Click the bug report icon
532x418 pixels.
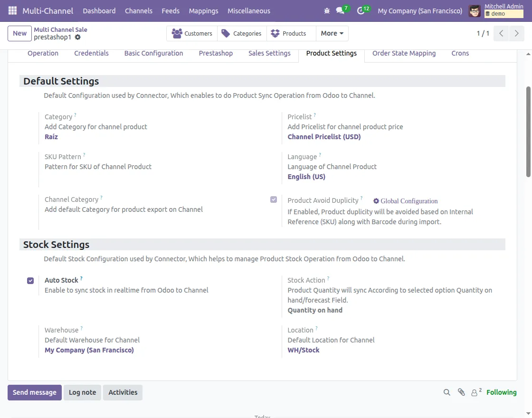(326, 10)
